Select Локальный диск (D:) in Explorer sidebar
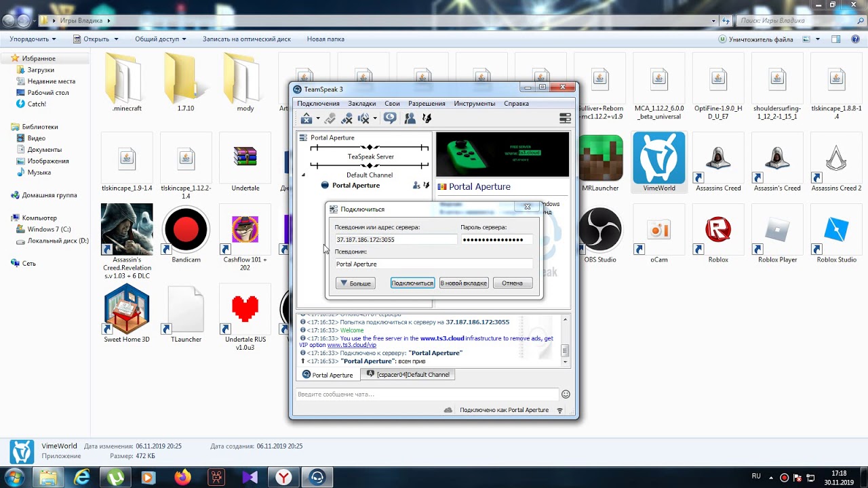 click(x=52, y=241)
